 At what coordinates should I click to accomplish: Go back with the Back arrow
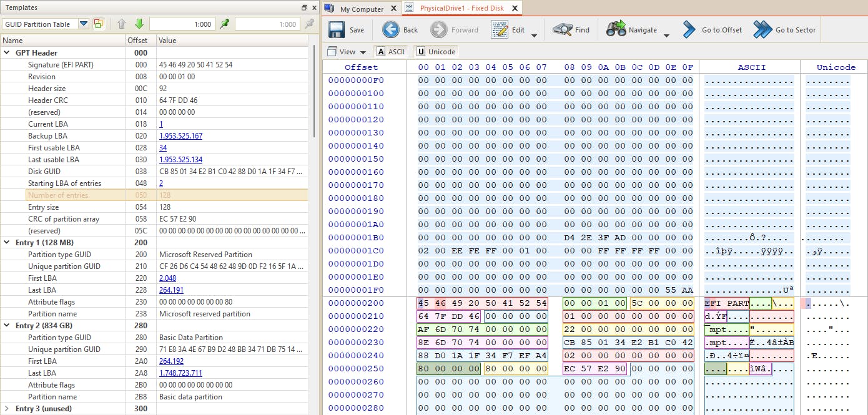pyautogui.click(x=391, y=30)
